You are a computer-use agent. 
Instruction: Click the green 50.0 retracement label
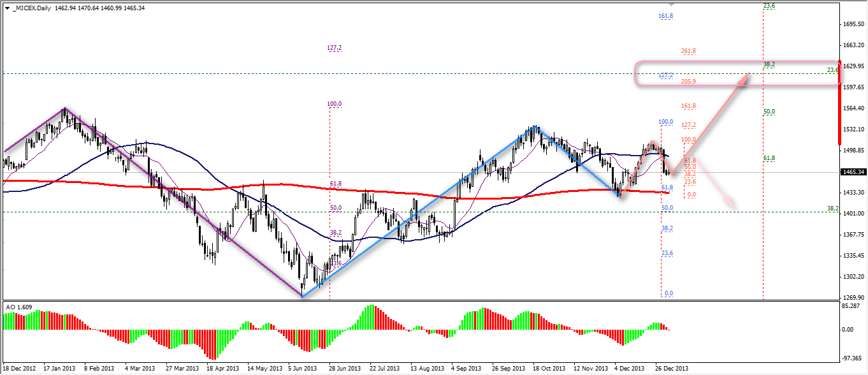[769, 112]
